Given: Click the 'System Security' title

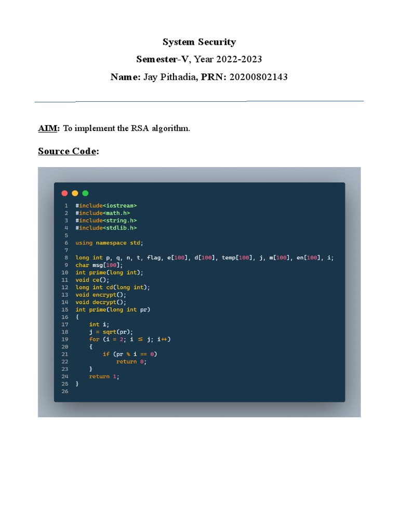Looking at the screenshot, I should (x=199, y=42).
